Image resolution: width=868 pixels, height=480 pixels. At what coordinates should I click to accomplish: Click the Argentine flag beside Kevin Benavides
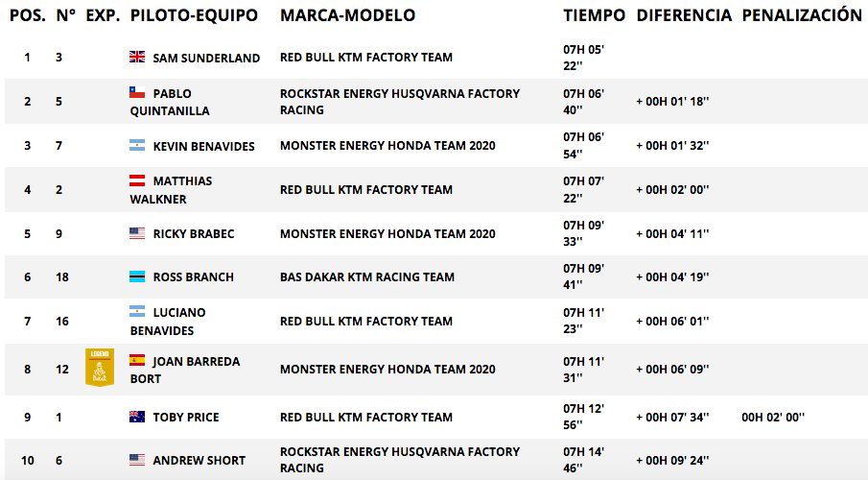click(x=137, y=145)
